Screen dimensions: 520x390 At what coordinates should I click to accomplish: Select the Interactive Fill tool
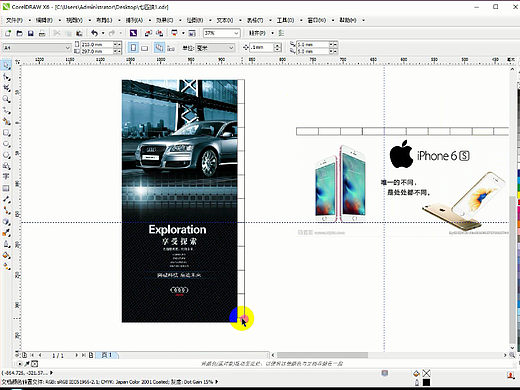pos(6,266)
